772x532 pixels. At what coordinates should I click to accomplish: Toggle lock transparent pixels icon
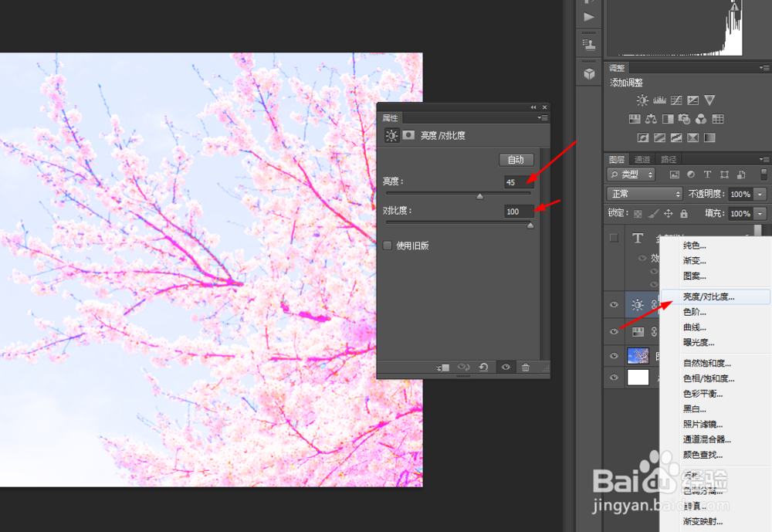[x=638, y=214]
